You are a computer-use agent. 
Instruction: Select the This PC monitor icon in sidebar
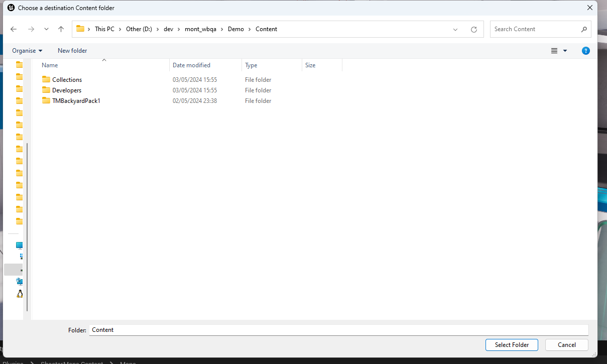click(x=20, y=246)
